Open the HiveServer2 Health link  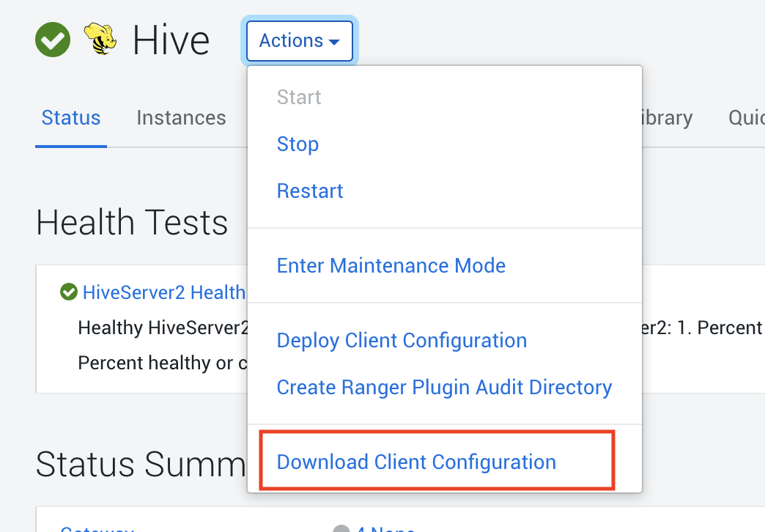click(x=164, y=292)
